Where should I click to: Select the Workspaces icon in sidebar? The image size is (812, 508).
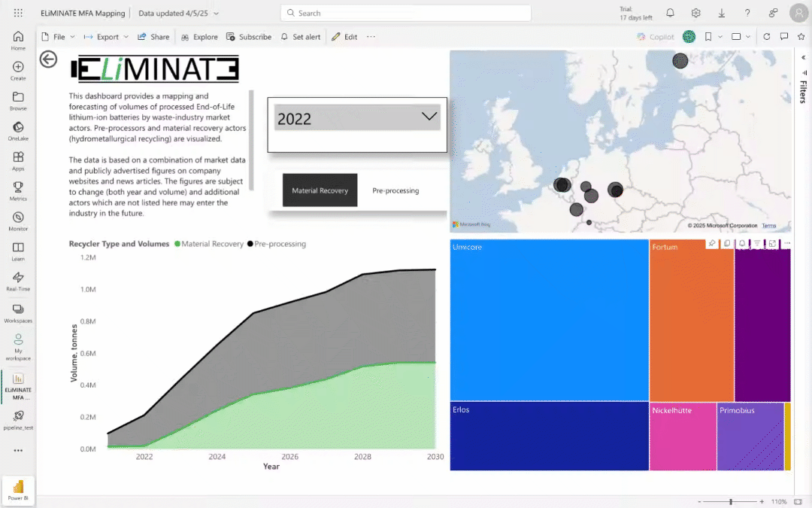pyautogui.click(x=17, y=311)
